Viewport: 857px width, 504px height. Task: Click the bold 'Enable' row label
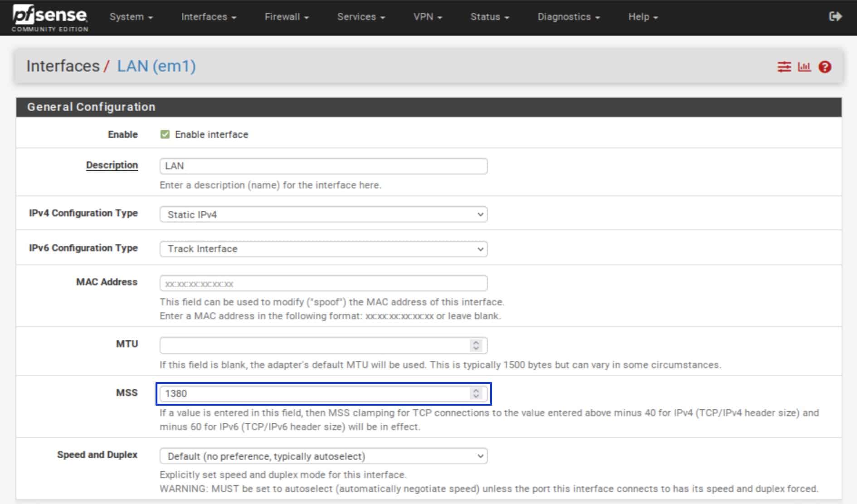(x=123, y=135)
